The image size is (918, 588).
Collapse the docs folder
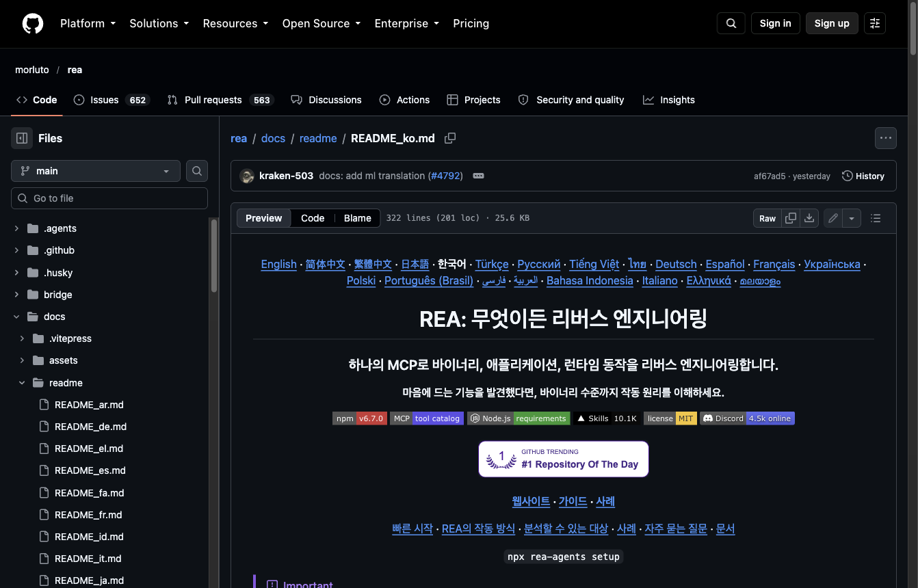point(16,317)
